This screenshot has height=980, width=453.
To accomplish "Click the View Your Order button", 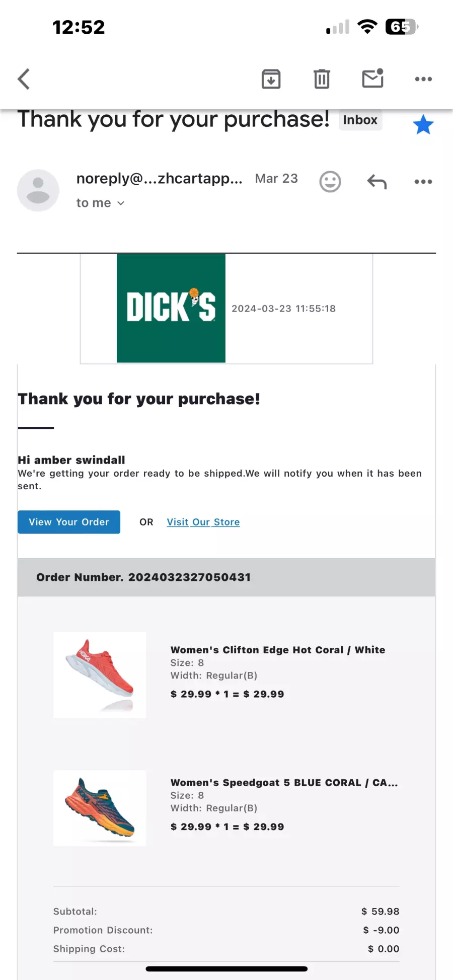I will 69,522.
